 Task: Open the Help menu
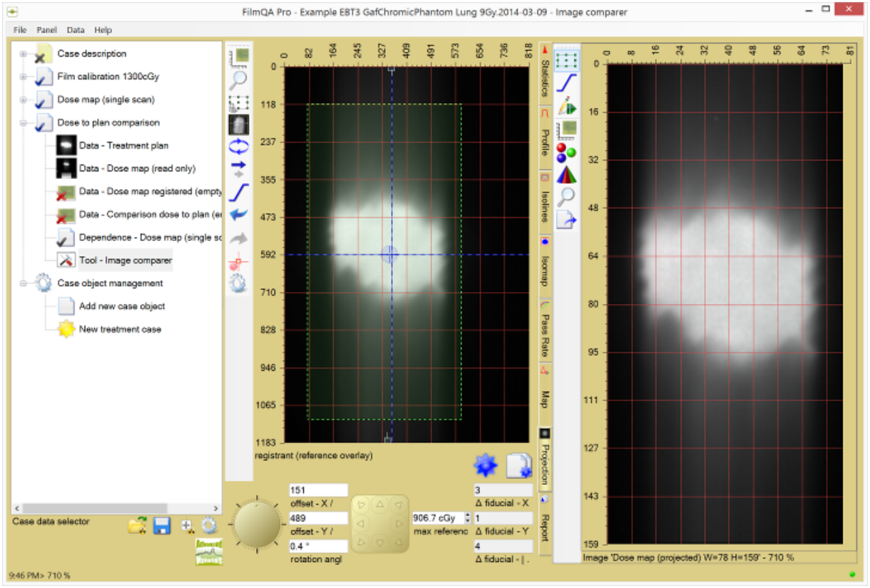[103, 30]
